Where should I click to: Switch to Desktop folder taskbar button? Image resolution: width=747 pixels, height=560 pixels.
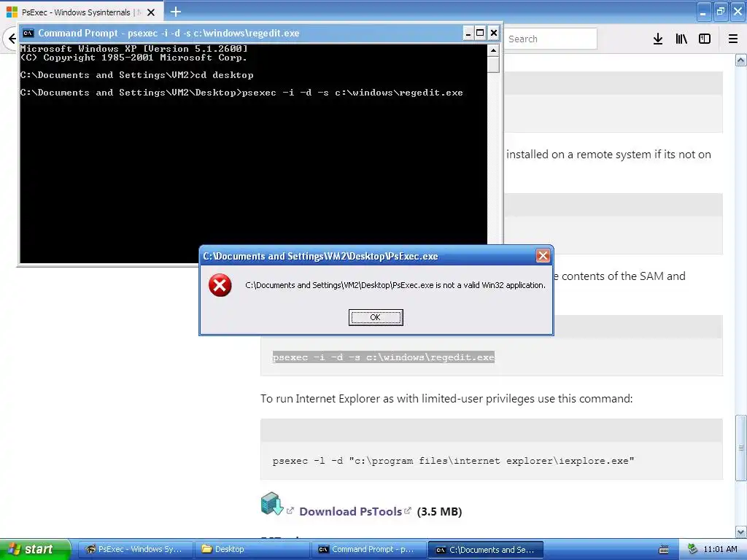(x=252, y=550)
